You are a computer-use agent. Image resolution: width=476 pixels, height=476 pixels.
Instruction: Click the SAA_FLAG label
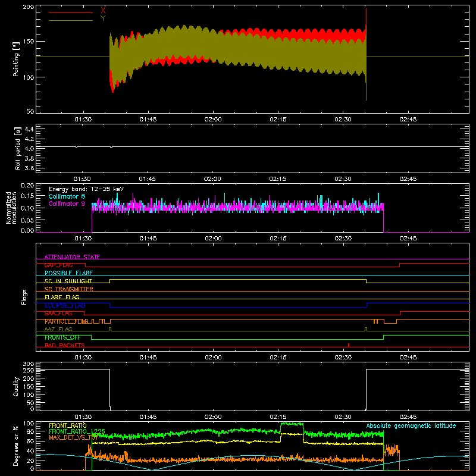58,314
